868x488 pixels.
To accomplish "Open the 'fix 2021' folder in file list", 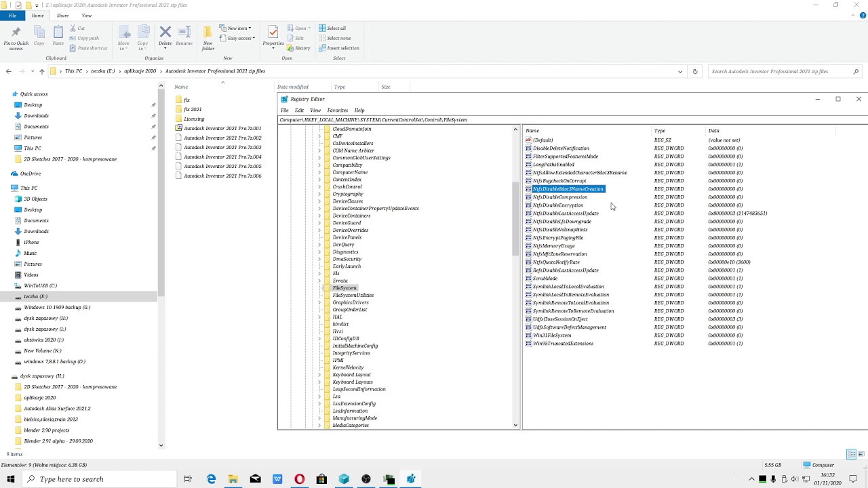I will tap(193, 109).
